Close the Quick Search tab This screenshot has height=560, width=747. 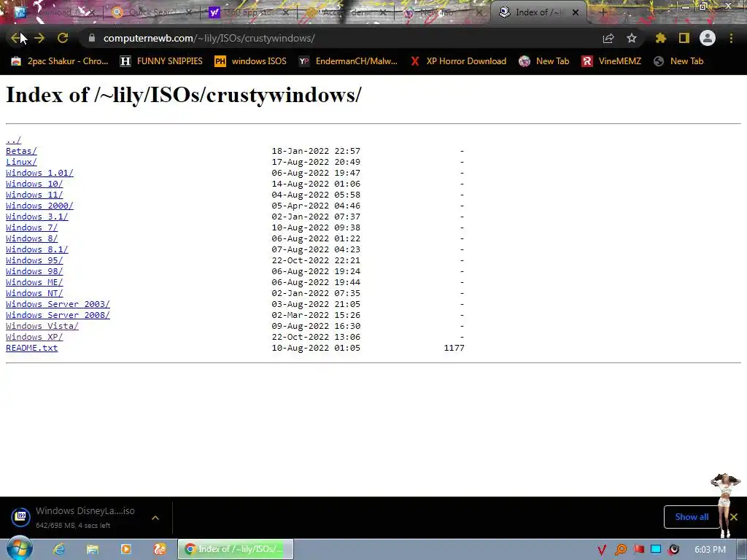(189, 12)
